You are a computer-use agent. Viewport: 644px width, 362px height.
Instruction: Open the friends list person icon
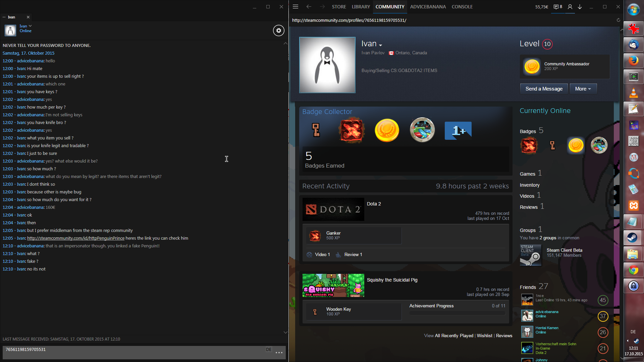coord(570,7)
